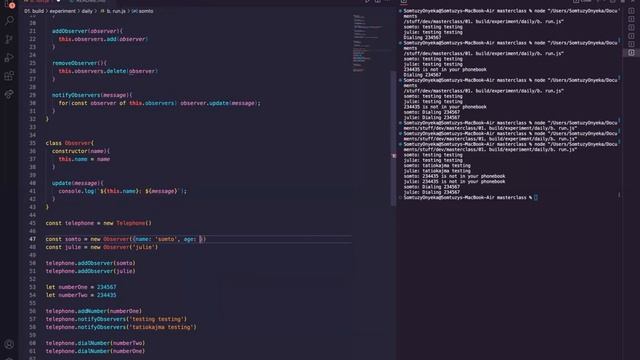Click 'julie: 234435 is not in your phonebook'
Viewport: 640px width, 360px height.
[x=454, y=182]
